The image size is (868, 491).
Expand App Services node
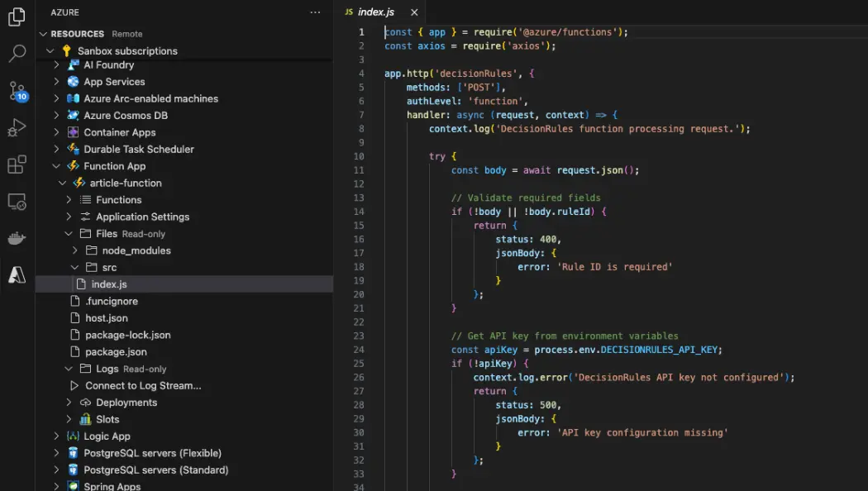pos(56,81)
